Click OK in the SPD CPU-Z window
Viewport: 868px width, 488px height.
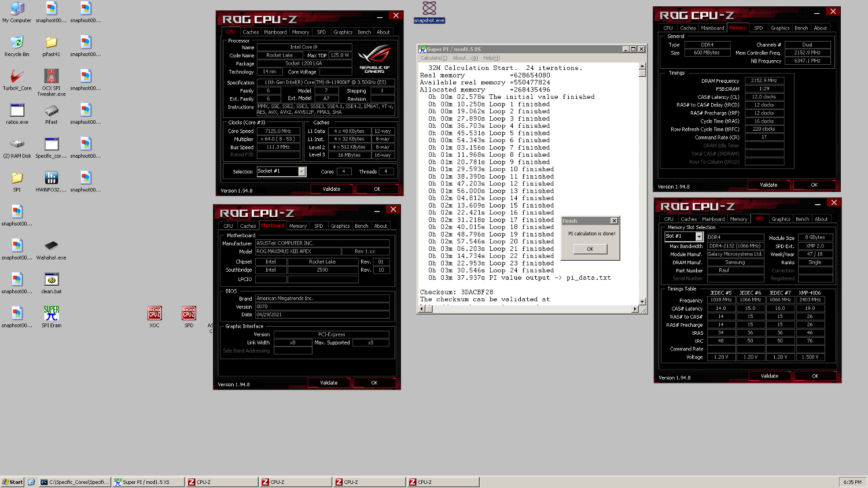(815, 376)
